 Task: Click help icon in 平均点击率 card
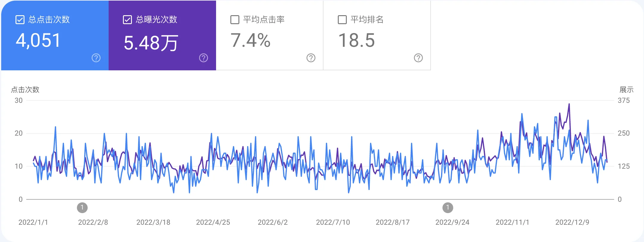coord(311,58)
